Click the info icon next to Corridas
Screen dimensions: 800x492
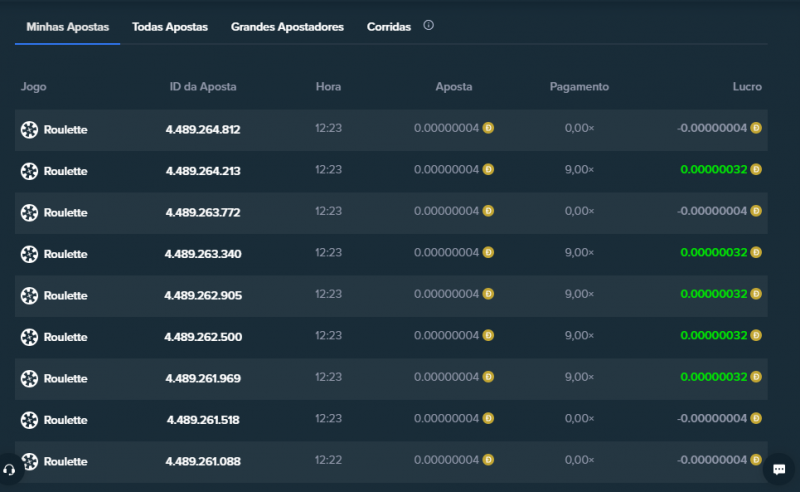click(x=429, y=25)
